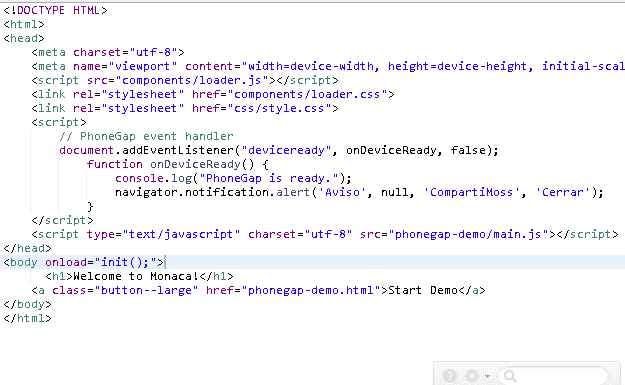Open the help question mark icon
Viewport: 625px width, 385px height.
450,376
